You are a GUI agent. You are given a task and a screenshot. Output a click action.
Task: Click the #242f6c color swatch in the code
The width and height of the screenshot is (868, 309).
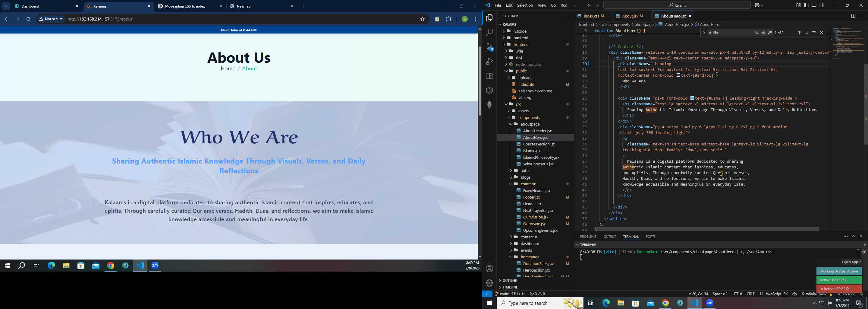(x=679, y=75)
